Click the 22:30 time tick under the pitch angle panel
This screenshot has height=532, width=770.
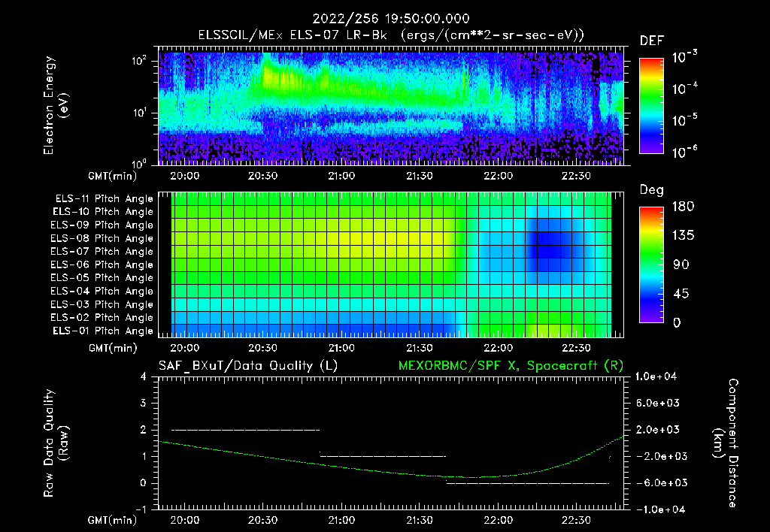pyautogui.click(x=576, y=348)
